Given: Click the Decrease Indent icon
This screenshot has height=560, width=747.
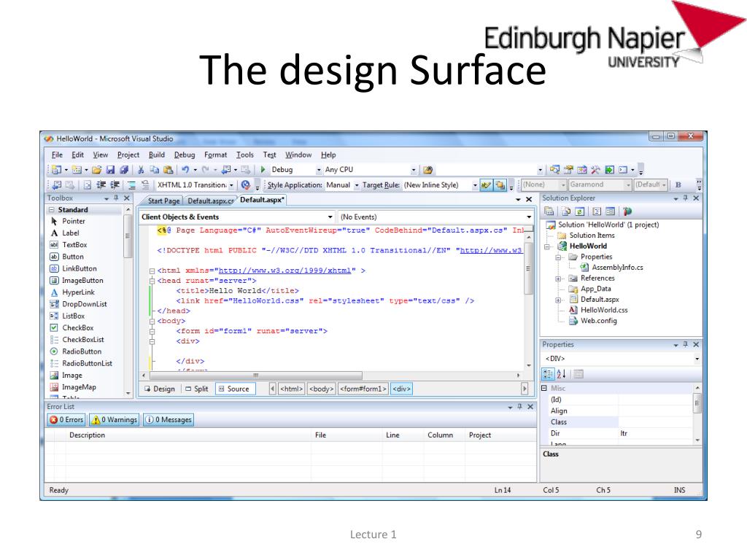Looking at the screenshot, I should [x=101, y=184].
